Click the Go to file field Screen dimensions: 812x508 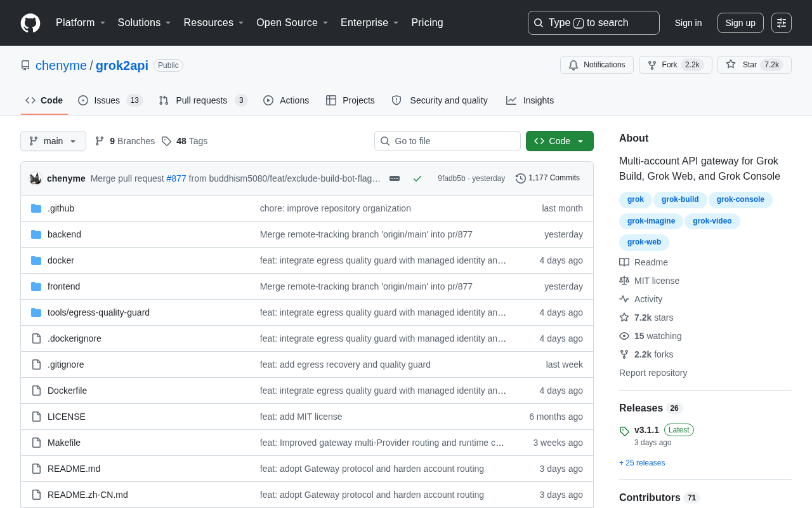point(447,141)
